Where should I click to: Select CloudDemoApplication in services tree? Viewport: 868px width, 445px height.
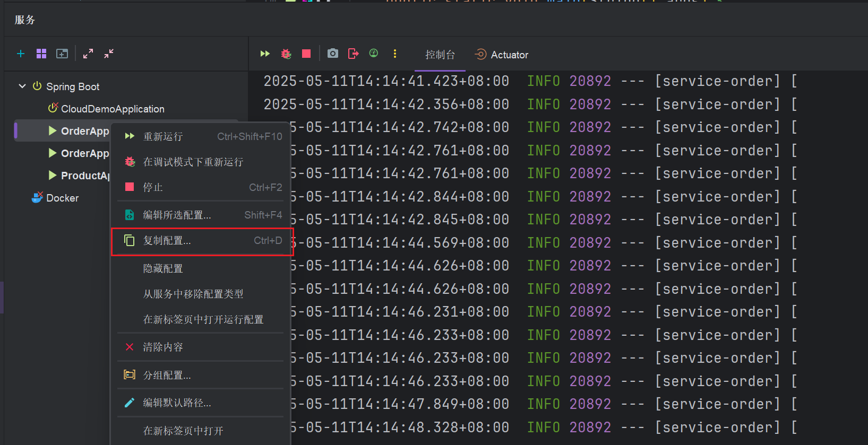[x=112, y=109]
